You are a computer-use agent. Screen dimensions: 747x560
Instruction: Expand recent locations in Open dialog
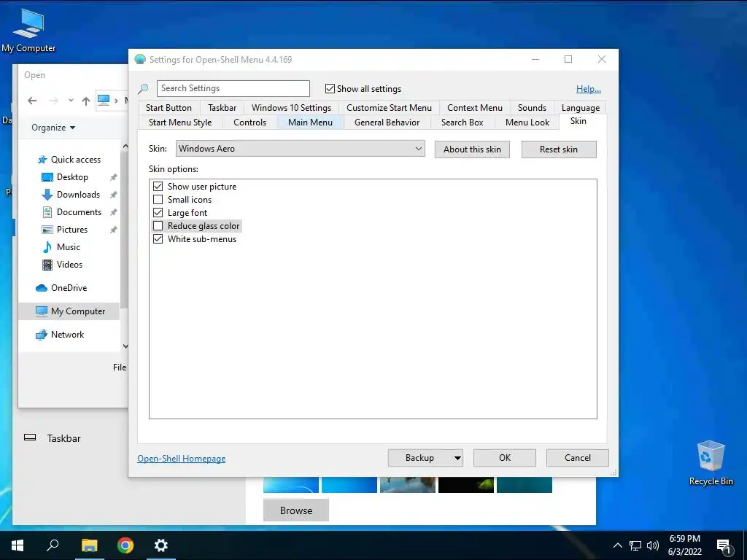(x=71, y=101)
